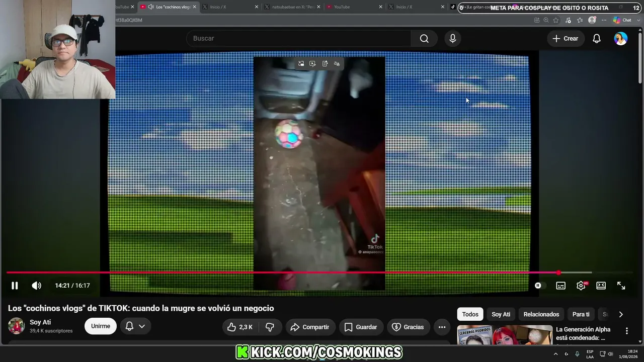Open the Soy Ati channel avatar
Screen dimensions: 644x362
(x=16, y=326)
